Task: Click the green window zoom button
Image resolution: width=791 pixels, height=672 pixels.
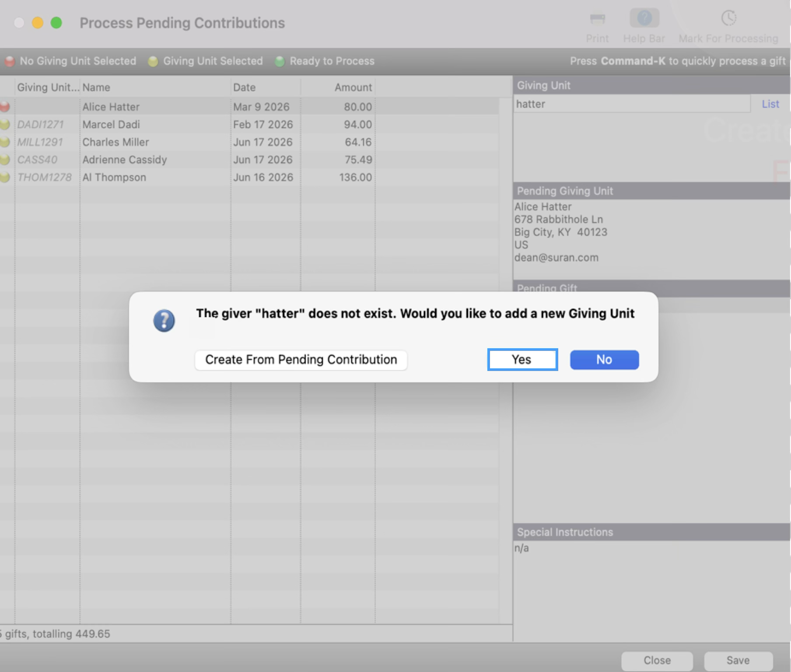Action: (56, 22)
